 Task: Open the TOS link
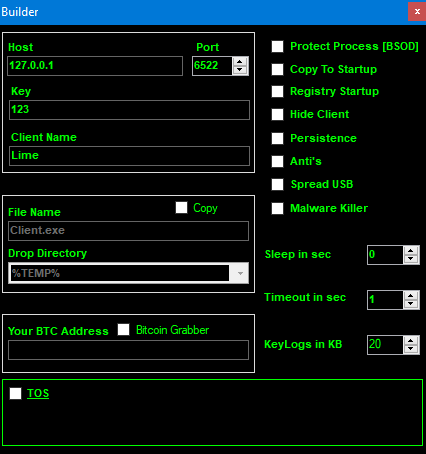coord(38,393)
